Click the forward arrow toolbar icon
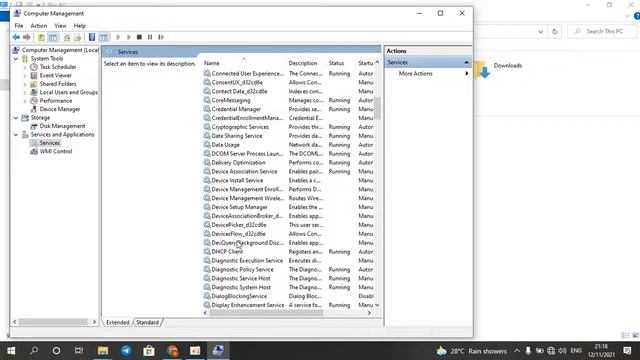 coord(27,37)
